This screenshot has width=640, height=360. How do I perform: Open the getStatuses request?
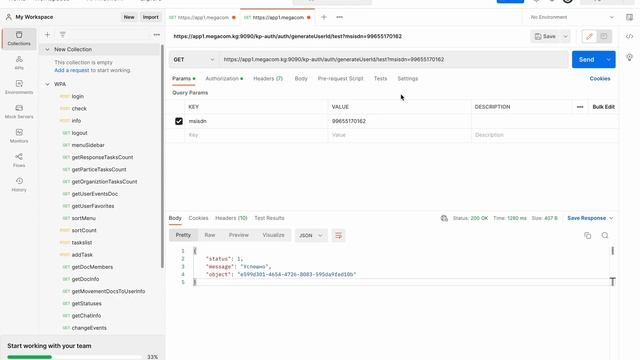[x=87, y=304]
